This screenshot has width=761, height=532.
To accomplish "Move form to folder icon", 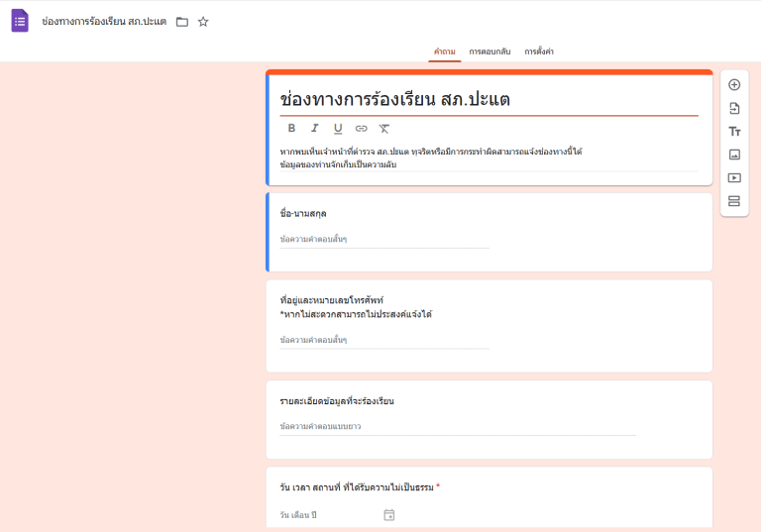I will pyautogui.click(x=182, y=22).
